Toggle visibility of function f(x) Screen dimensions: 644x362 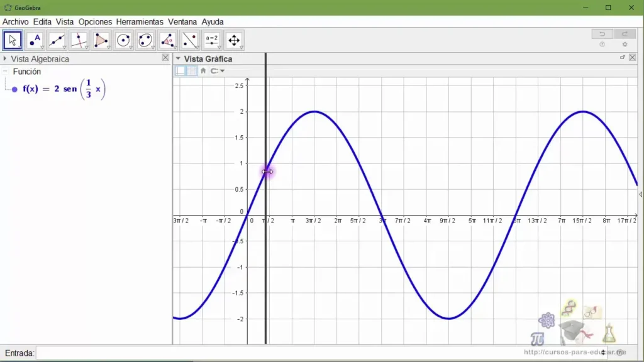[x=14, y=89]
